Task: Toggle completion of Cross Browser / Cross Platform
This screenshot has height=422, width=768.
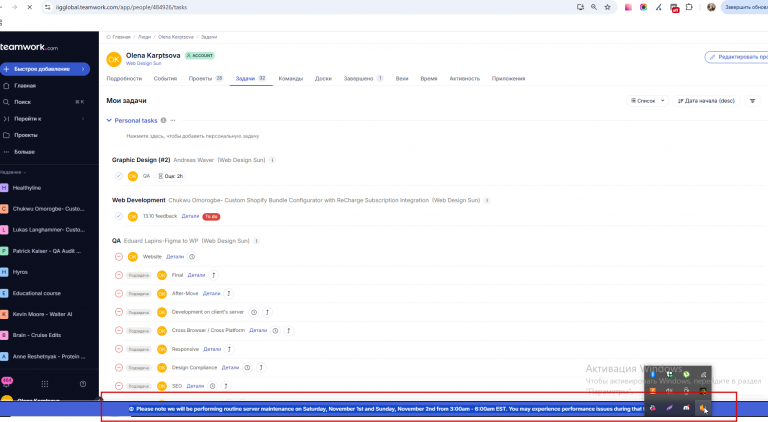Action: pyautogui.click(x=119, y=330)
